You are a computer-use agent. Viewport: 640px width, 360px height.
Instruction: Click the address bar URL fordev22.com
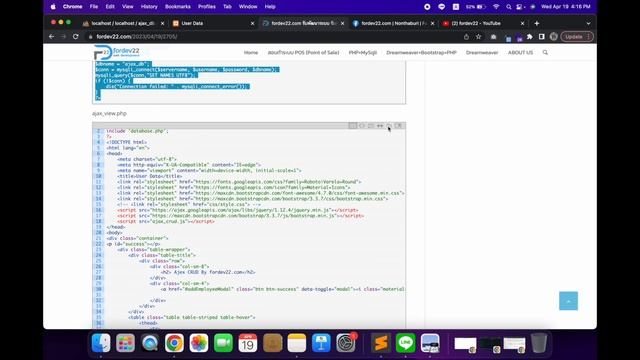tap(137, 36)
